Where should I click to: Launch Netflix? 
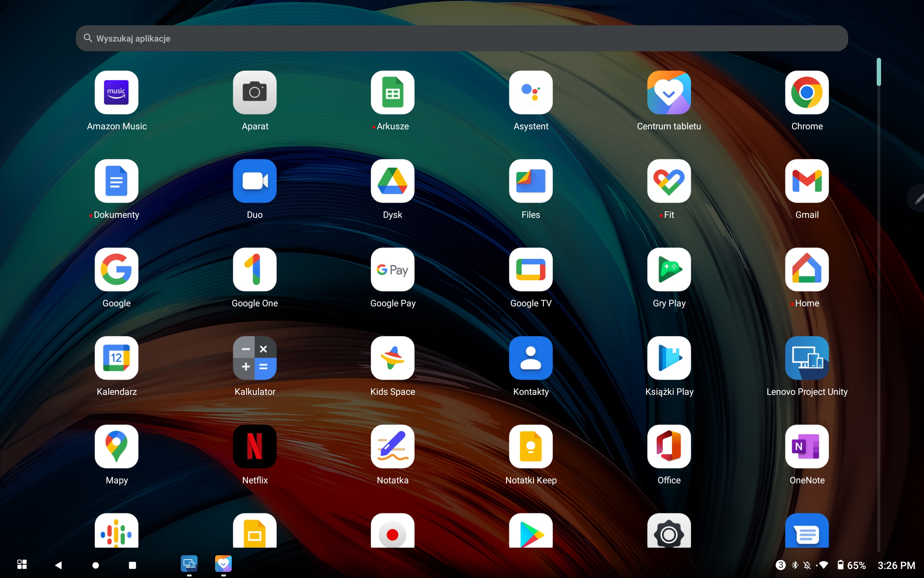coord(255,447)
